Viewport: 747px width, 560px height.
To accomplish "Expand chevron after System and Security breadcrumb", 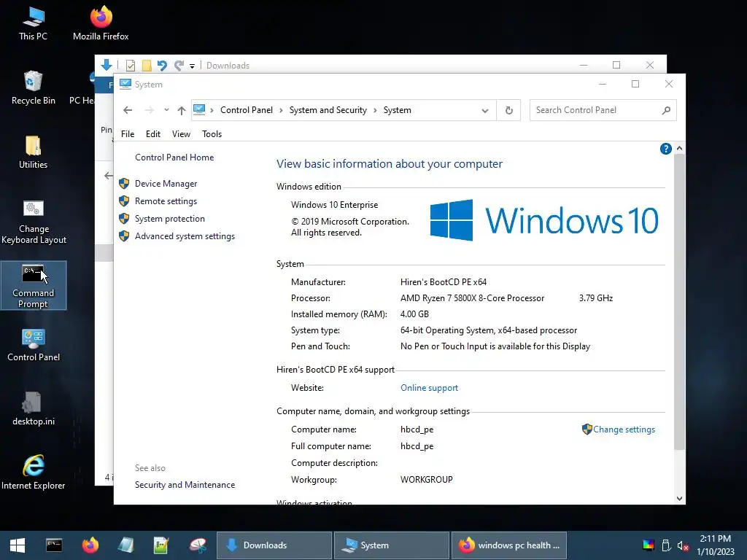I will [x=375, y=111].
